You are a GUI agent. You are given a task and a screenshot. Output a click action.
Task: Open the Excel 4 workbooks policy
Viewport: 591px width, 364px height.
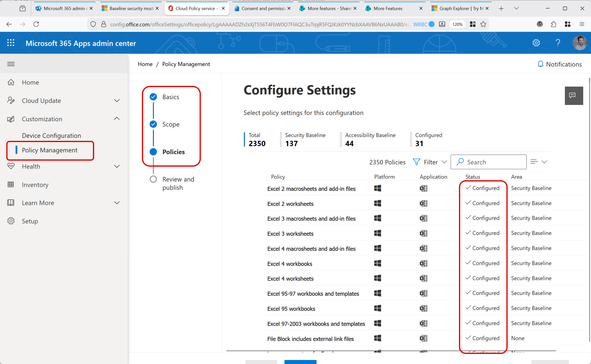[289, 264]
